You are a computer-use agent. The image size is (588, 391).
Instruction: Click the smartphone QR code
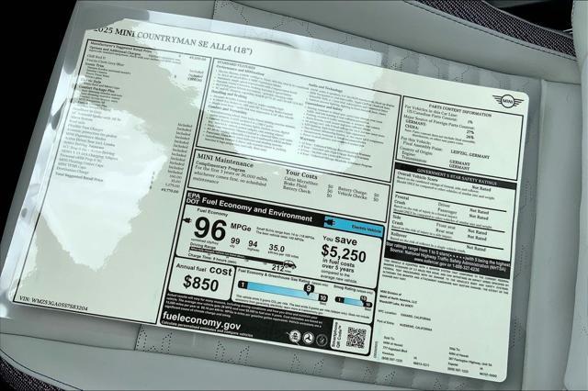pos(356,337)
